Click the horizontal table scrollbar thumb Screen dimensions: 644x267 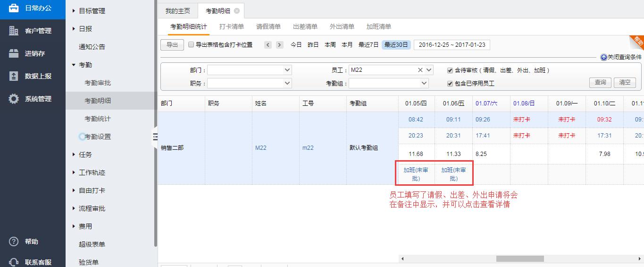pos(520,258)
